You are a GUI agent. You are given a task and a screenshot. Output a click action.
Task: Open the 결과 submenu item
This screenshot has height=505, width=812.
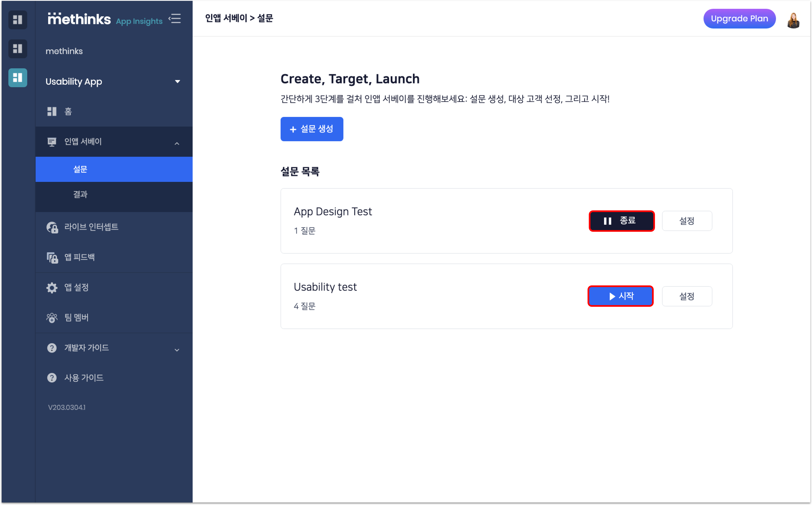tap(80, 194)
